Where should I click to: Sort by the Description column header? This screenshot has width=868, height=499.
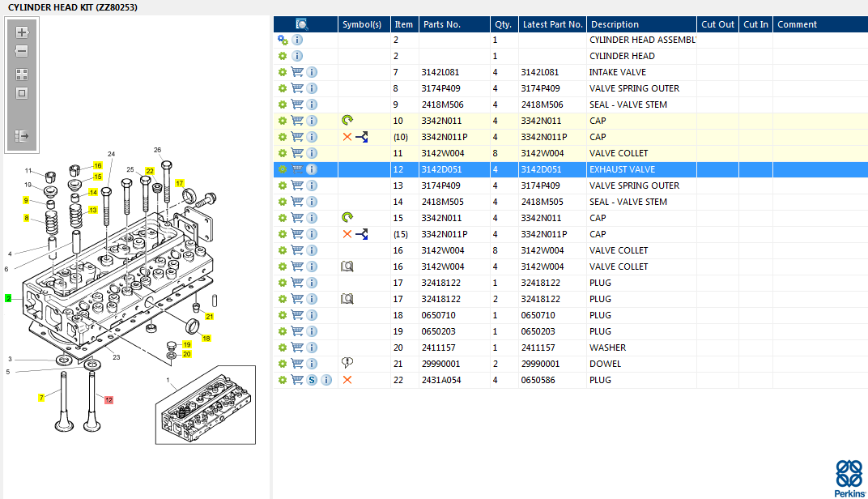(x=615, y=24)
